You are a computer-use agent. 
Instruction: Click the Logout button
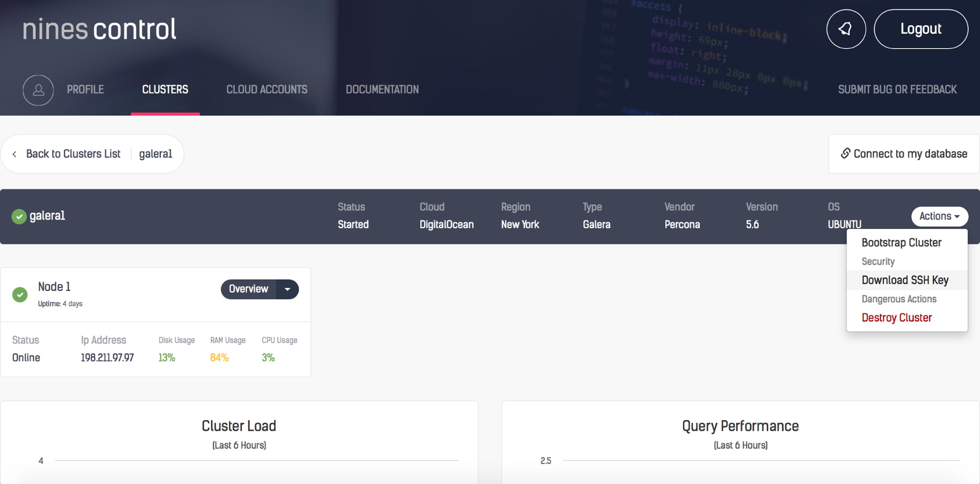click(x=921, y=29)
